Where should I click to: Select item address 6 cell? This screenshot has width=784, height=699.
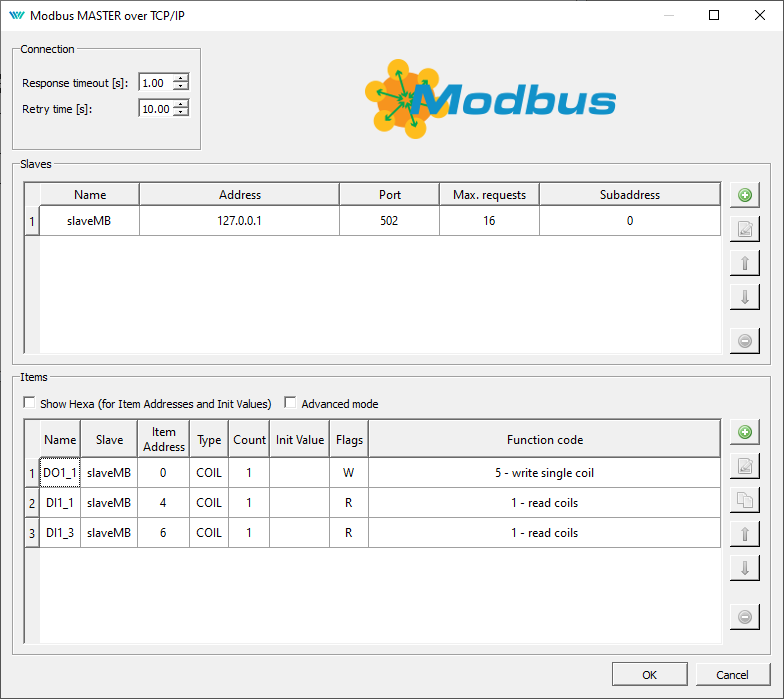pos(164,532)
